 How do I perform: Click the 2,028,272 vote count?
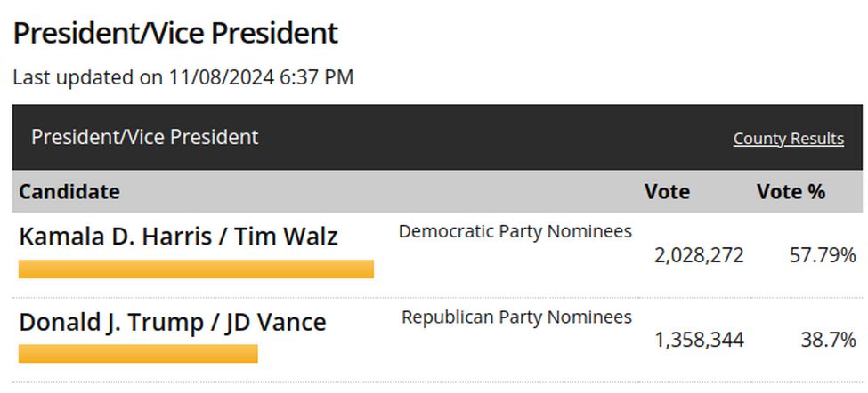click(x=699, y=255)
